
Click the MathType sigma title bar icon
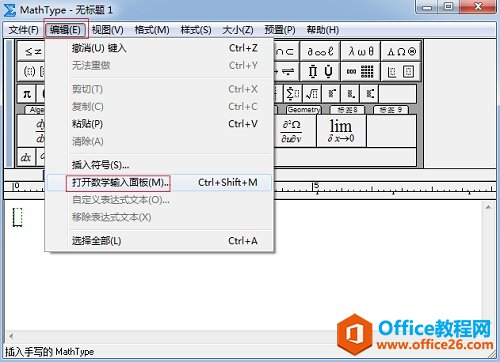pyautogui.click(x=9, y=10)
